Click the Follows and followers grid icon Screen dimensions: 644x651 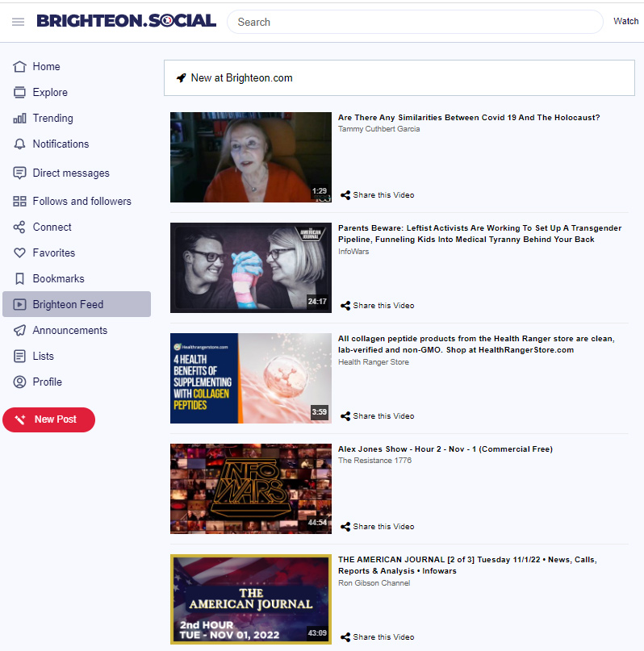click(19, 202)
